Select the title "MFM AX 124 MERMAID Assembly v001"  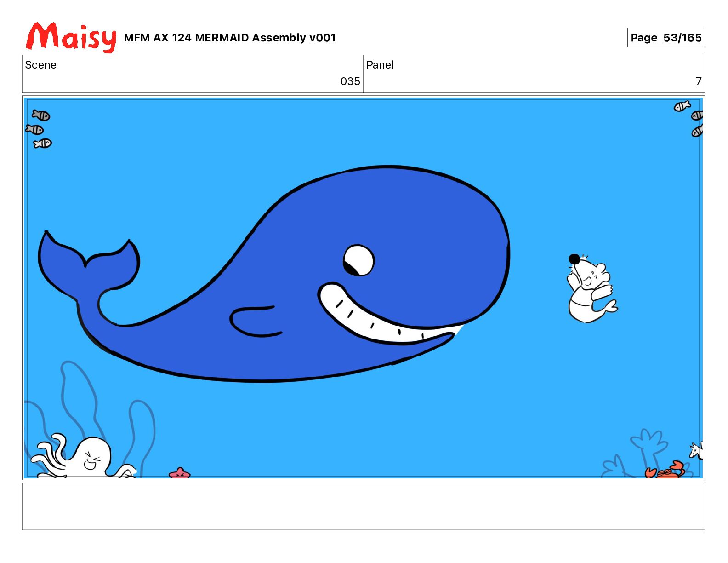point(230,38)
